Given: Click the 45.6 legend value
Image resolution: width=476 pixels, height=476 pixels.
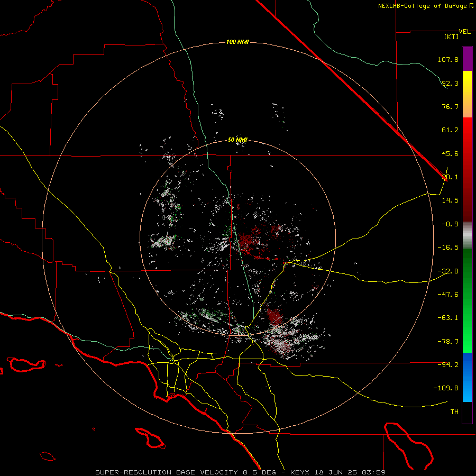Looking at the screenshot, I should point(450,153).
